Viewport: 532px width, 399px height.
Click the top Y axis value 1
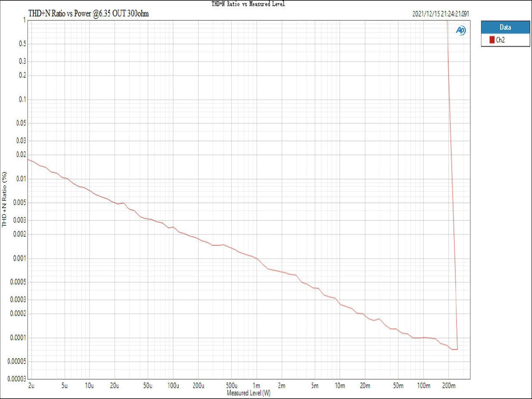(23, 20)
